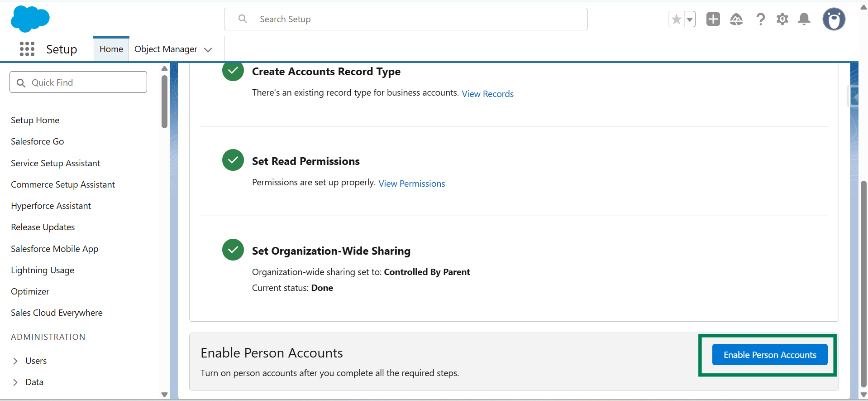Switch to the Home tab
The width and height of the screenshot is (868, 401).
click(111, 49)
